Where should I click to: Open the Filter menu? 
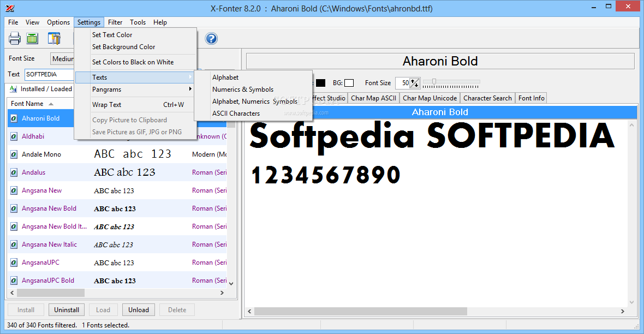115,22
